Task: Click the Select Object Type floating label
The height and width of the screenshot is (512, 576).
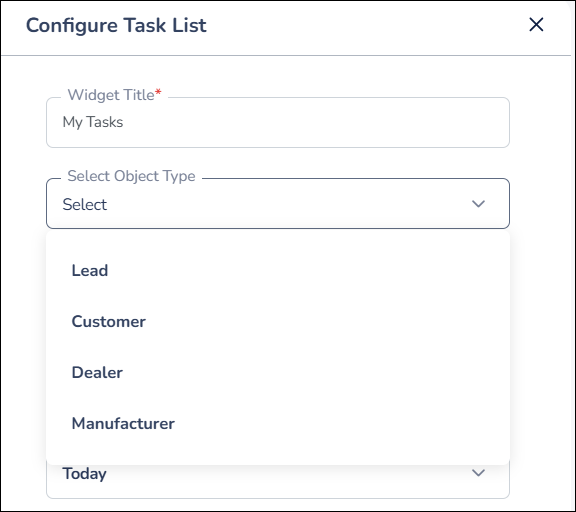Action: (x=131, y=176)
